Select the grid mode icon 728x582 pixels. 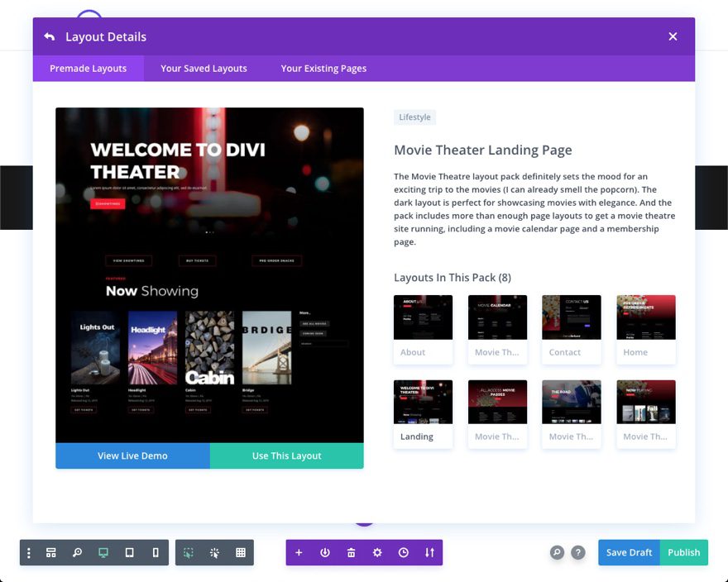[241, 552]
